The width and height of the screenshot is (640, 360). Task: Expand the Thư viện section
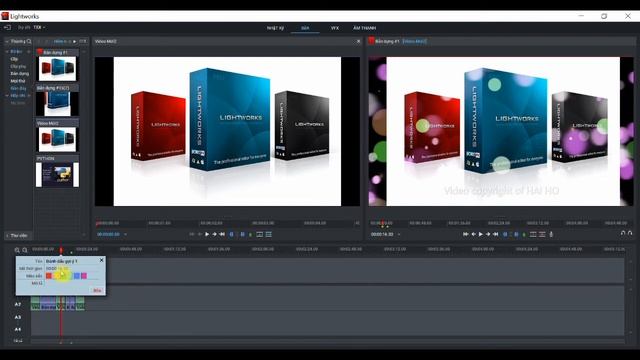[x=17, y=236]
